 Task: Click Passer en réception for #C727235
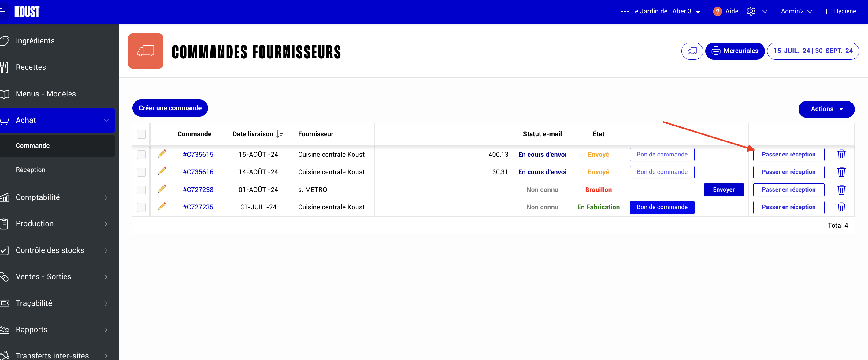(x=789, y=207)
